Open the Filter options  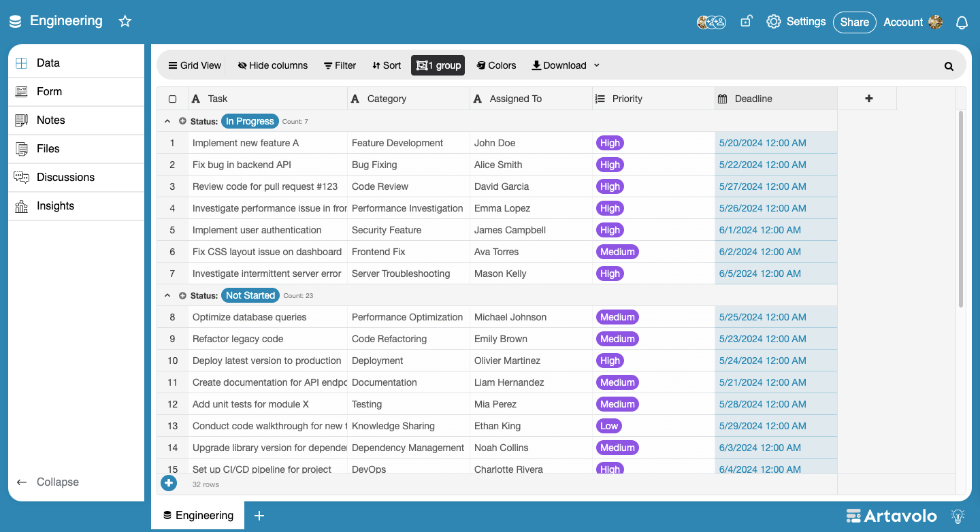pyautogui.click(x=340, y=65)
